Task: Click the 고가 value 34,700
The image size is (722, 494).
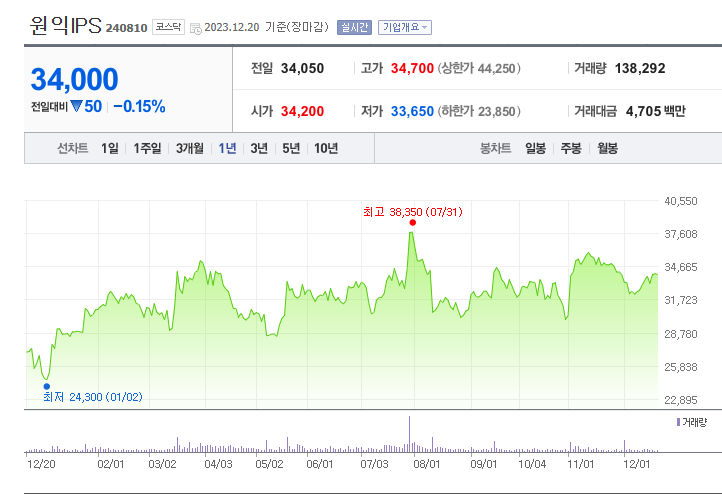Action: click(412, 69)
